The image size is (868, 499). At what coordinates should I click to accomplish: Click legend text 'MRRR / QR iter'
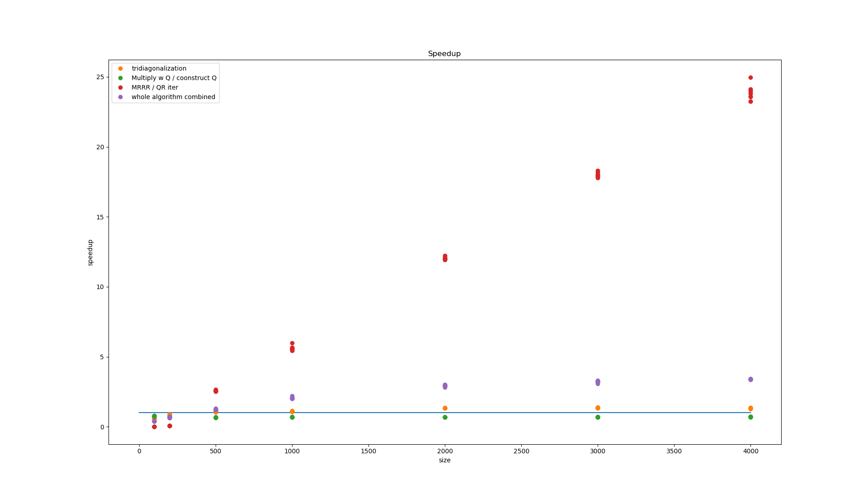(x=155, y=87)
